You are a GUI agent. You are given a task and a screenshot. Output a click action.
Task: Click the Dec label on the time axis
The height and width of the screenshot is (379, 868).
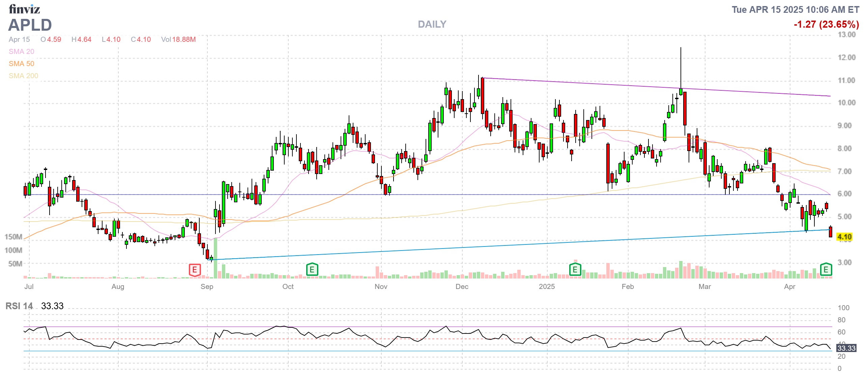(x=462, y=287)
